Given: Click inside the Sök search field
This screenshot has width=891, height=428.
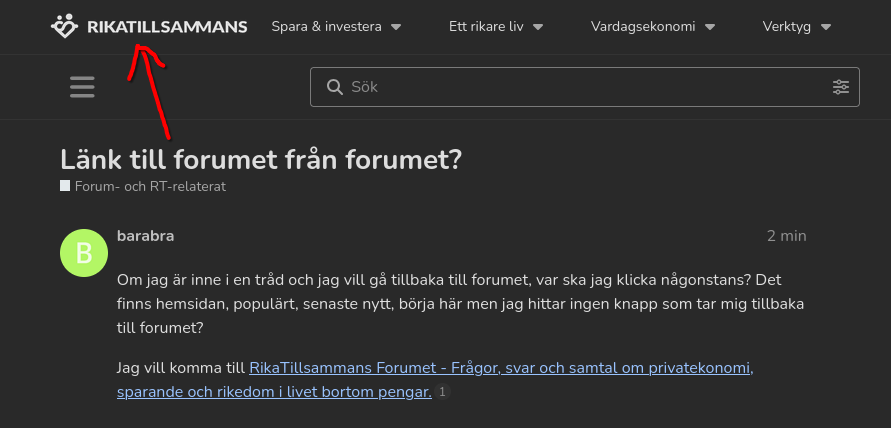Looking at the screenshot, I should pyautogui.click(x=580, y=87).
